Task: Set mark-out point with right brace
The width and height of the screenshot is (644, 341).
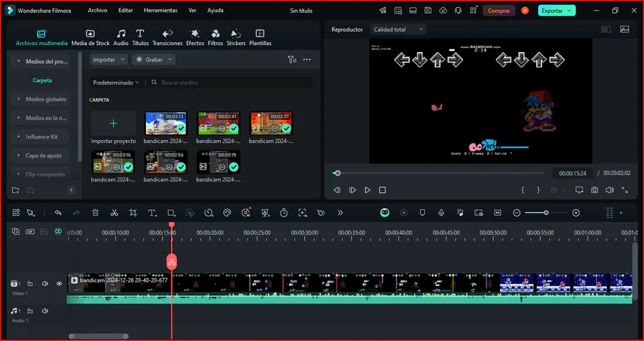Action: pos(538,190)
